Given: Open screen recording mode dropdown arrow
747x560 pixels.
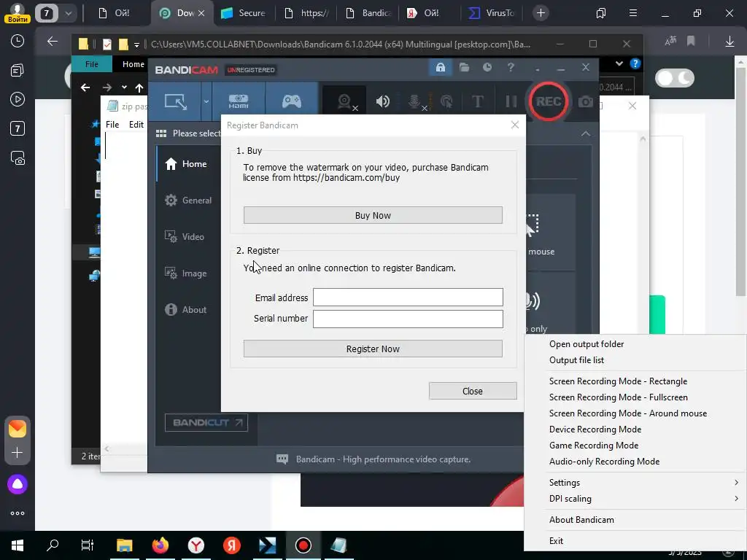Looking at the screenshot, I should [206, 101].
